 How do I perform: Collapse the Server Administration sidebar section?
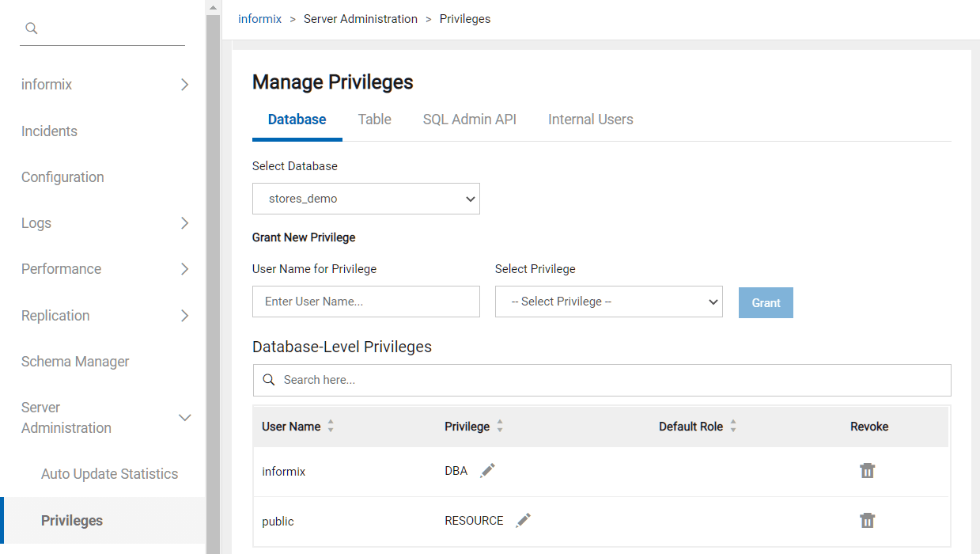(x=184, y=417)
